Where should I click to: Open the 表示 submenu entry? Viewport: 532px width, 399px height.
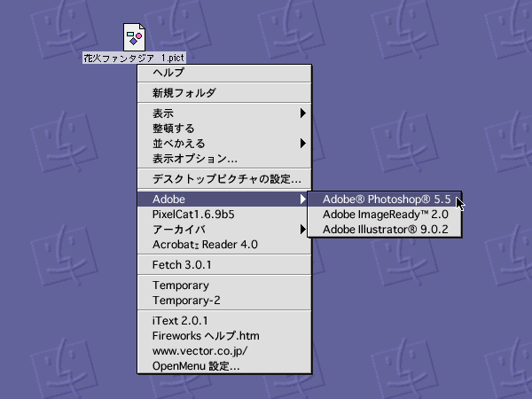(224, 113)
